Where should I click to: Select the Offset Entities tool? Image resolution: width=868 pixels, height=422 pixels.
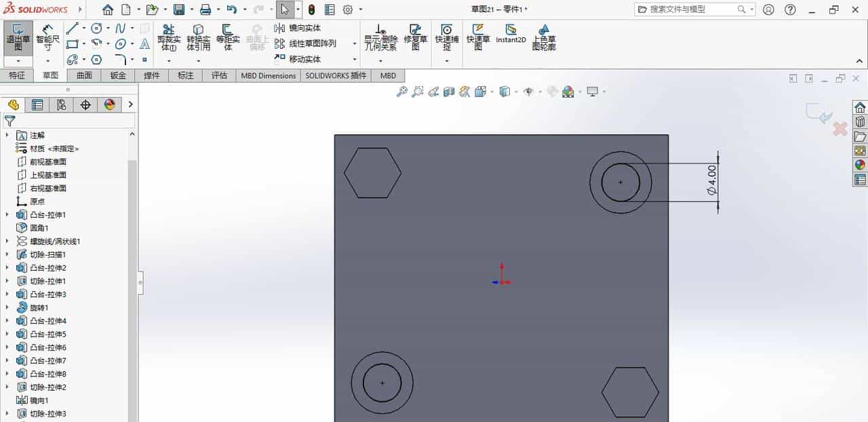[x=226, y=37]
